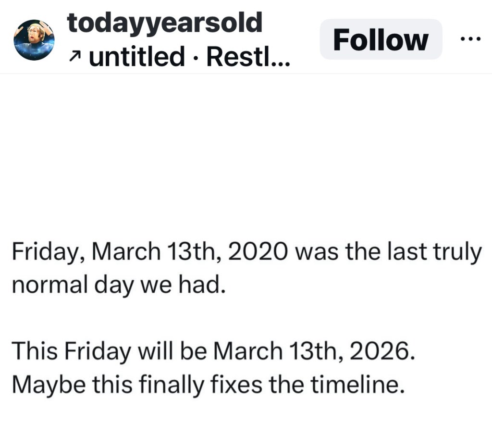This screenshot has height=448, width=492.
Task: Click the line "normal day we had."
Action: [x=117, y=286]
